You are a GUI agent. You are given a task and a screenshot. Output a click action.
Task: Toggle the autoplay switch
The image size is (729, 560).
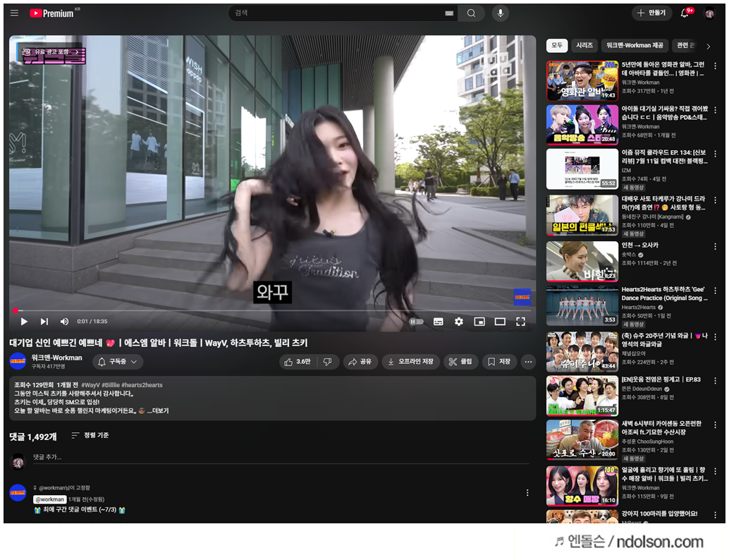(417, 322)
